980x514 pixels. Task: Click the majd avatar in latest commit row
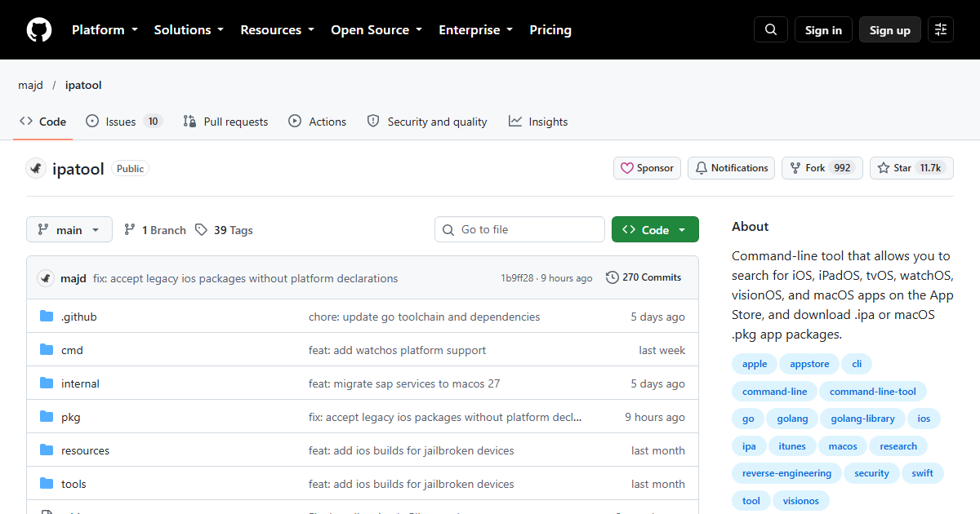pos(46,278)
